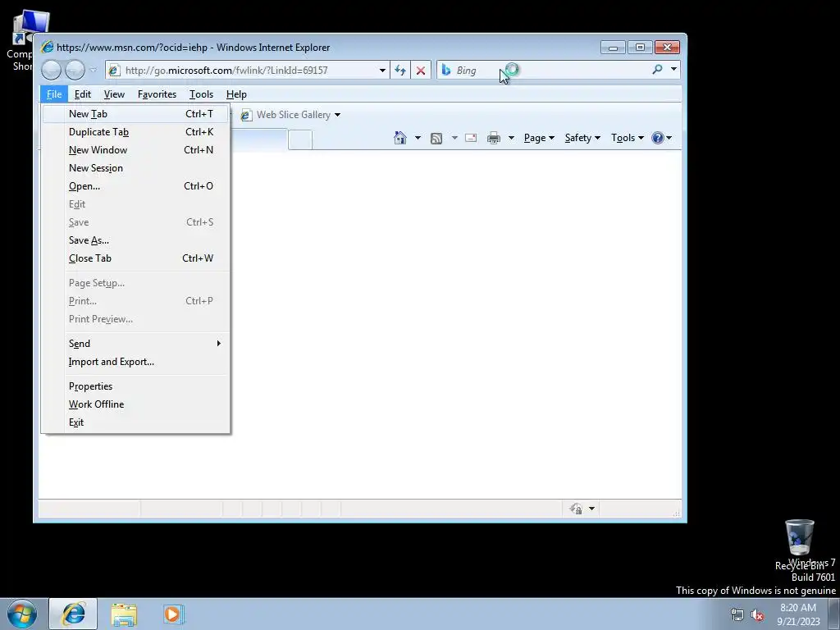The width and height of the screenshot is (840, 630).
Task: Launch Windows Media Player from taskbar
Action: 173,614
